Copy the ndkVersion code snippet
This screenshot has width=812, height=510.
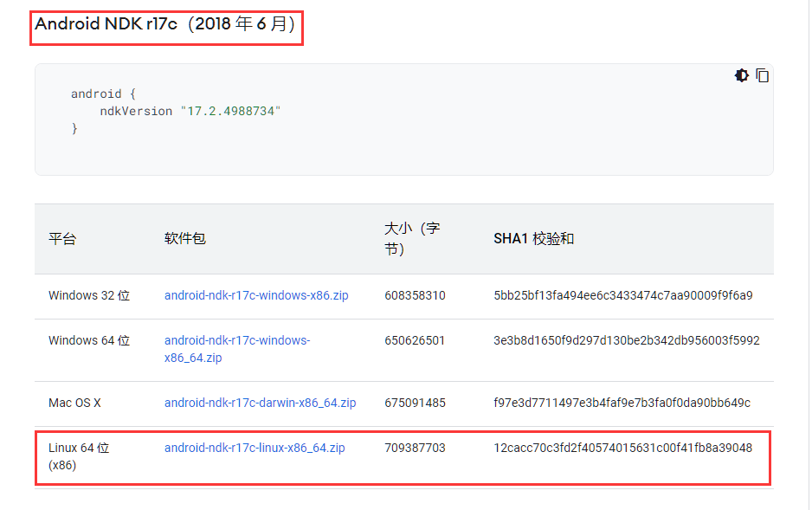coord(763,75)
